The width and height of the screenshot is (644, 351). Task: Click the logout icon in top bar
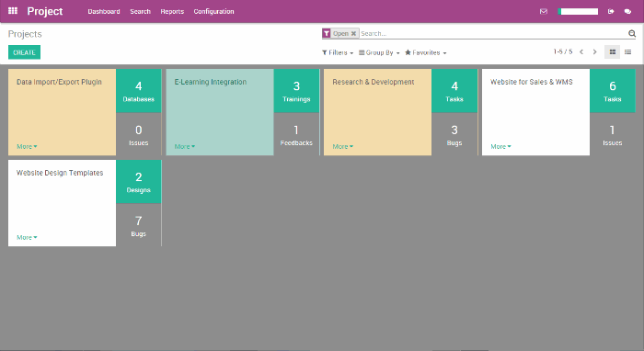pos(611,11)
